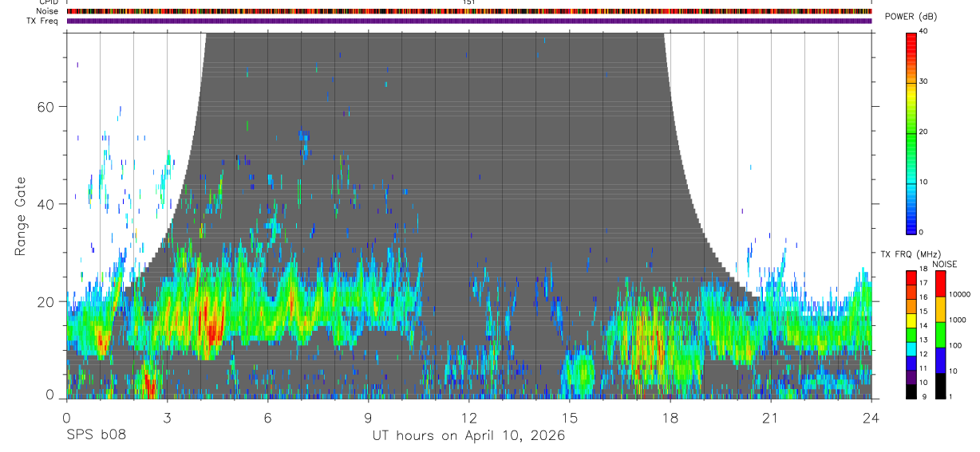The width and height of the screenshot is (980, 452).
Task: Click the 15 tick on UT hours axis
Action: click(570, 418)
